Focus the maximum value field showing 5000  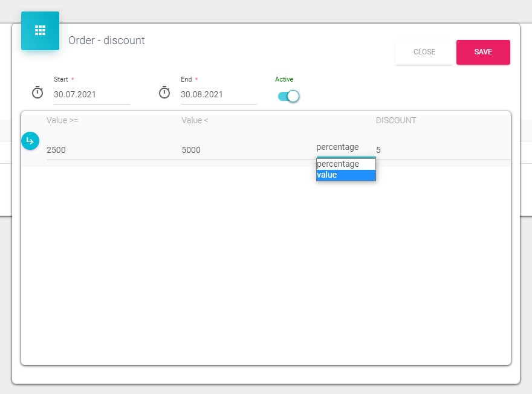(242, 150)
